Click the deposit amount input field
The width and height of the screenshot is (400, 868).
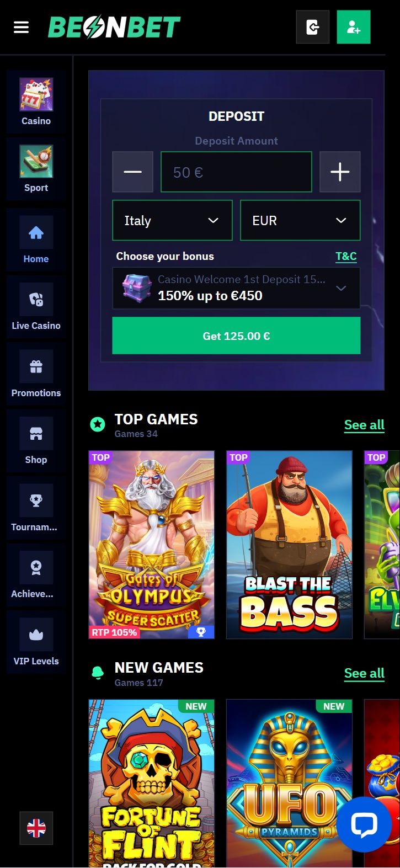236,172
